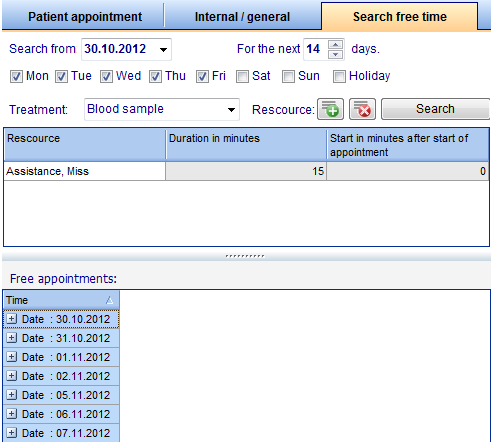Image resolution: width=492 pixels, height=442 pixels.
Task: Select the Assistance, Miss resource row
Action: coord(246,171)
